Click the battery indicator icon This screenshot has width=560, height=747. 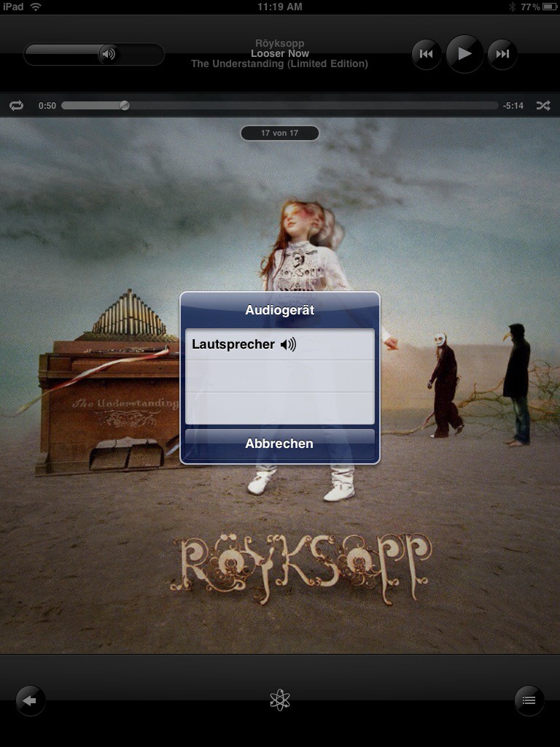(x=549, y=7)
